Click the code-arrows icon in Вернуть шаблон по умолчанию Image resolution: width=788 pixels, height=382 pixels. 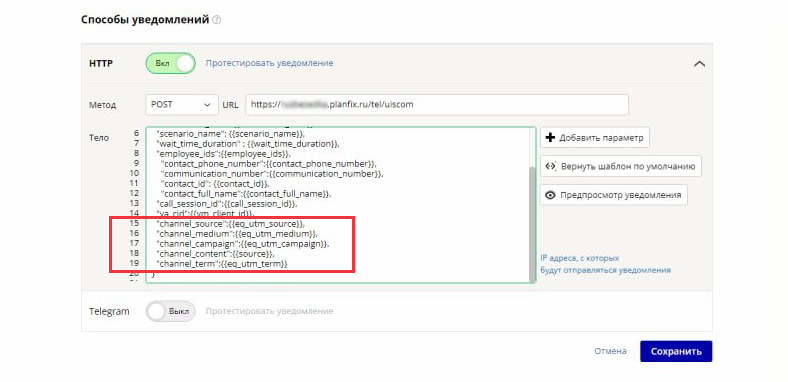pyautogui.click(x=550, y=166)
